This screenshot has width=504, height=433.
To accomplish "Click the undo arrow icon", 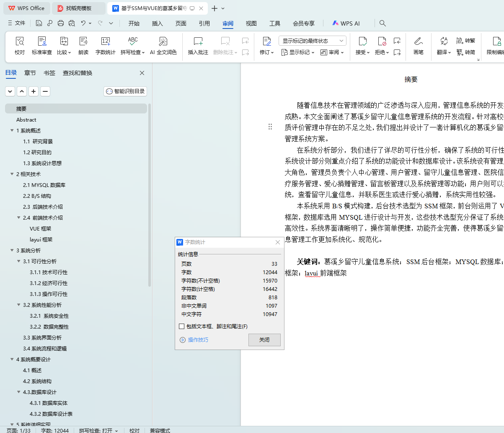I will pos(83,23).
